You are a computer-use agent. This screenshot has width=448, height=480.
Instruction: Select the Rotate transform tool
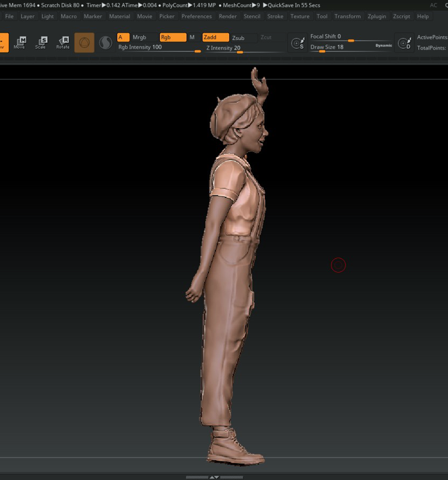tap(63, 42)
